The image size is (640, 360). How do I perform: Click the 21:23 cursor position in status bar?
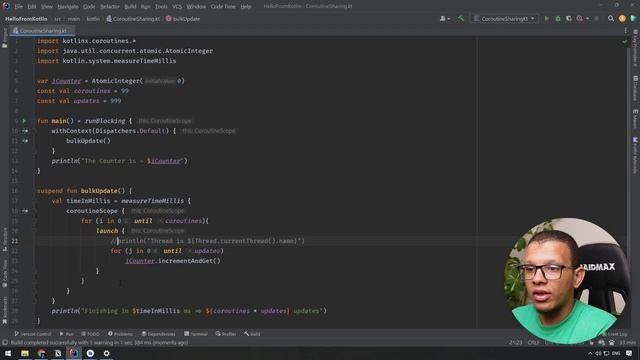point(516,343)
